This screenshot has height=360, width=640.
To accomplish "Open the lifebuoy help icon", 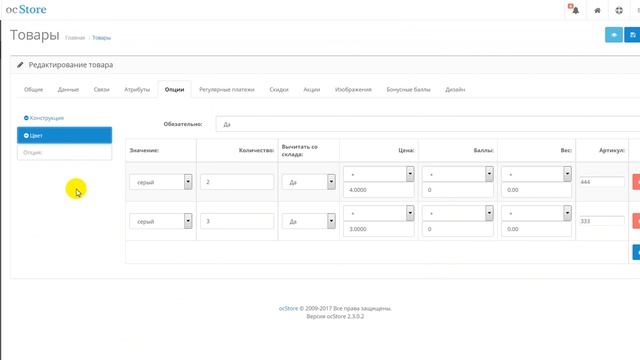I will (x=619, y=10).
